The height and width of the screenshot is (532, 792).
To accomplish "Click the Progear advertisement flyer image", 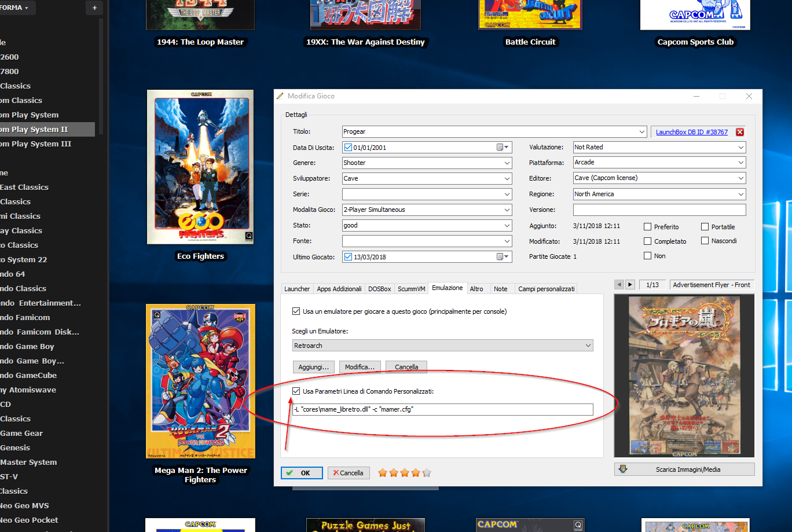I will (x=684, y=376).
